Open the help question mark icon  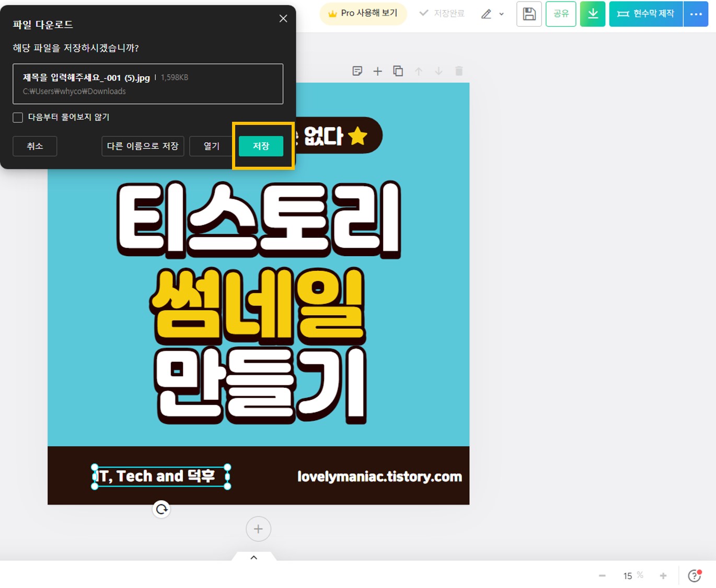pos(694,575)
